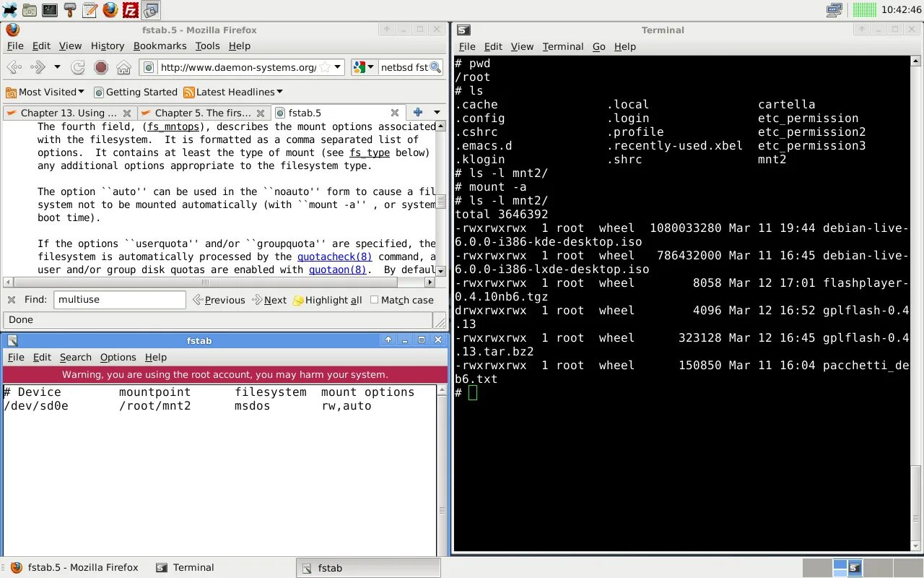Go back one page in Firefox
The height and width of the screenshot is (578, 924).
click(x=14, y=67)
